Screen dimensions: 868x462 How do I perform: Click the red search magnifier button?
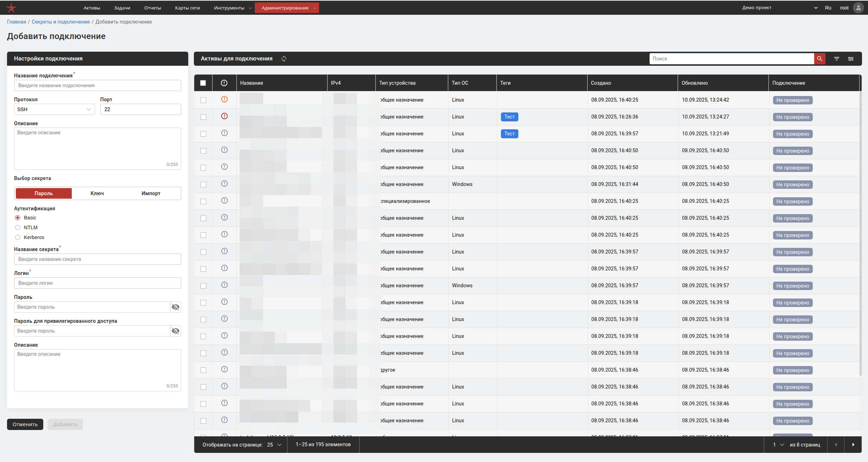(819, 59)
